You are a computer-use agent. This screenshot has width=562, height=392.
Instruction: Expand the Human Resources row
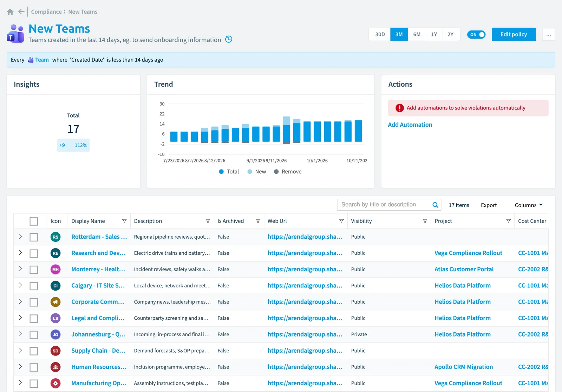pos(20,367)
